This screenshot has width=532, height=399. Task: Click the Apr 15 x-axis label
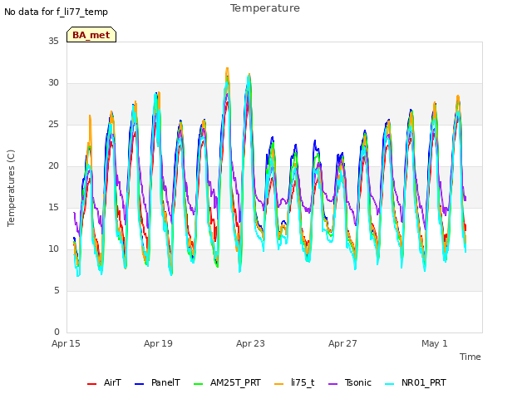[66, 343]
